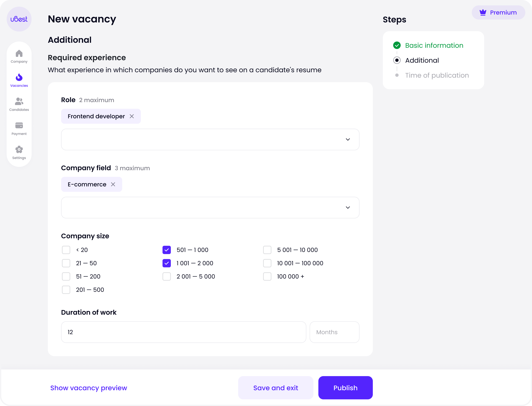Select the Time of publication step
532x406 pixels.
tap(437, 75)
